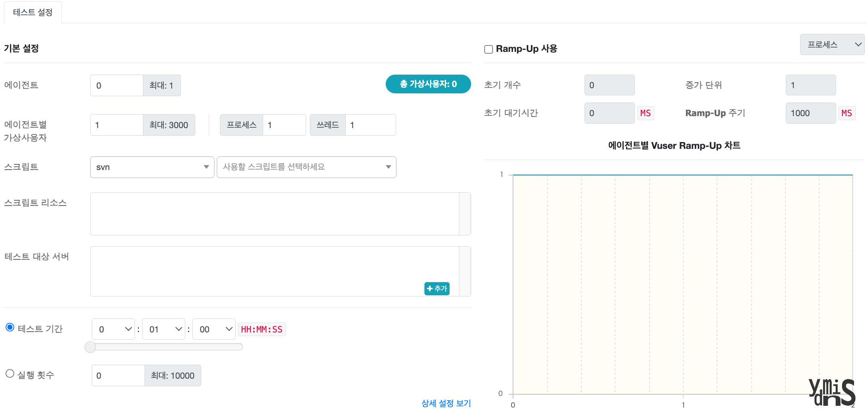Enable the Ramp-Up 사용 checkbox
Screen dimensions: 868x419
point(488,49)
